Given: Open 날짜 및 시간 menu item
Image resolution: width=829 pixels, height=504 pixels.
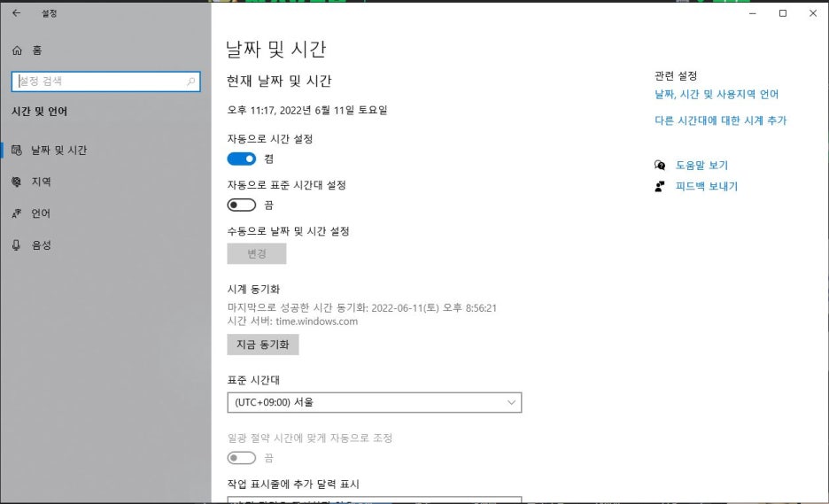Looking at the screenshot, I should tap(105, 151).
